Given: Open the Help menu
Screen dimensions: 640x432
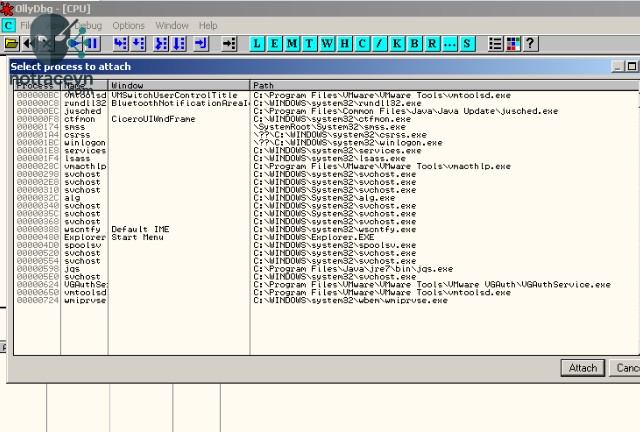Looking at the screenshot, I should [208, 26].
